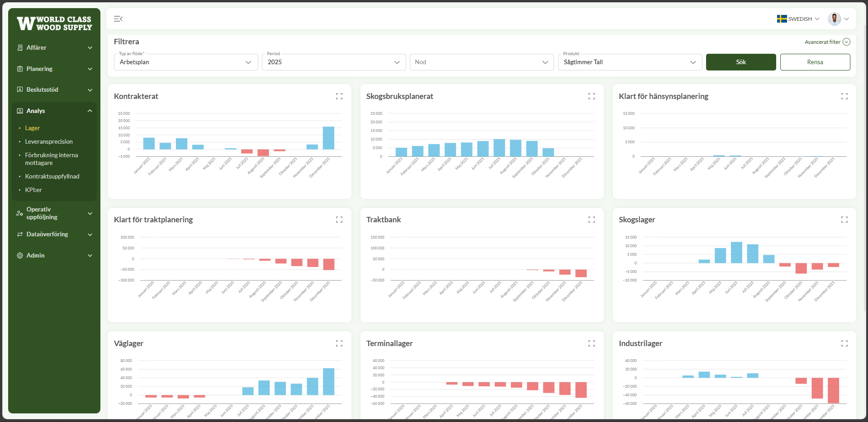Screen dimensions: 868x422
Task: Open the Swedish language selector
Action: 798,19
